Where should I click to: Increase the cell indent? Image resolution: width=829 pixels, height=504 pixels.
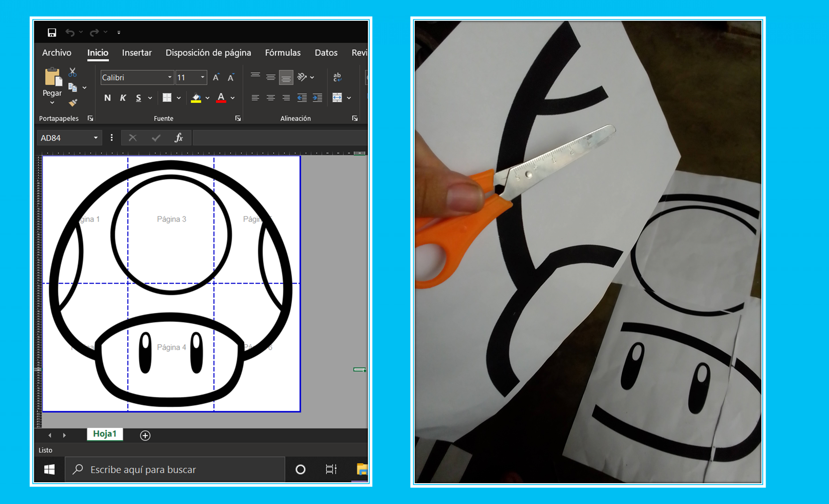tap(317, 98)
